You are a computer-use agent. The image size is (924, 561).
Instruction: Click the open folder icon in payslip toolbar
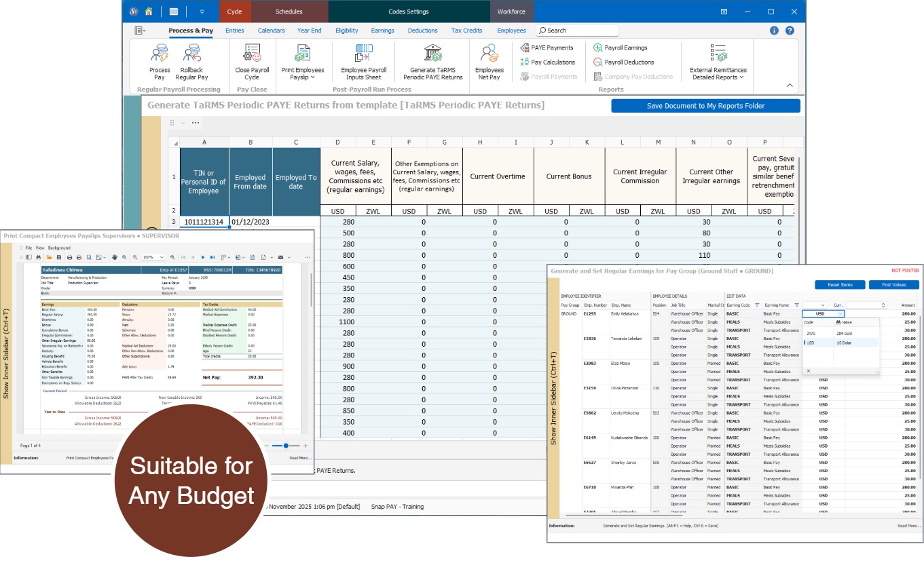pos(50,258)
